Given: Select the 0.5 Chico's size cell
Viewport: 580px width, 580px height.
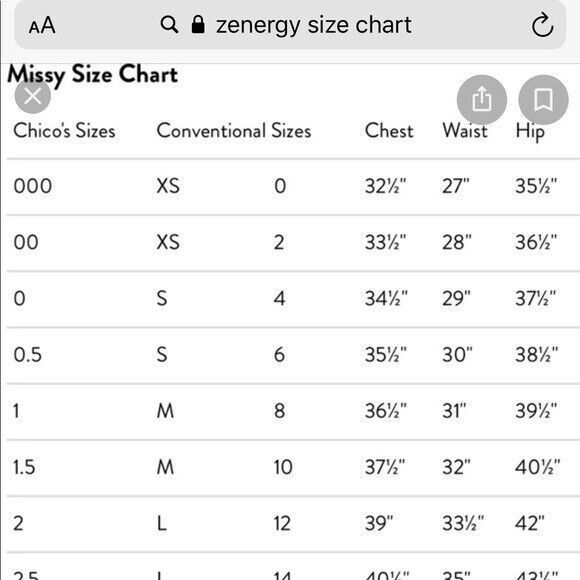Looking at the screenshot, I should click(28, 355).
